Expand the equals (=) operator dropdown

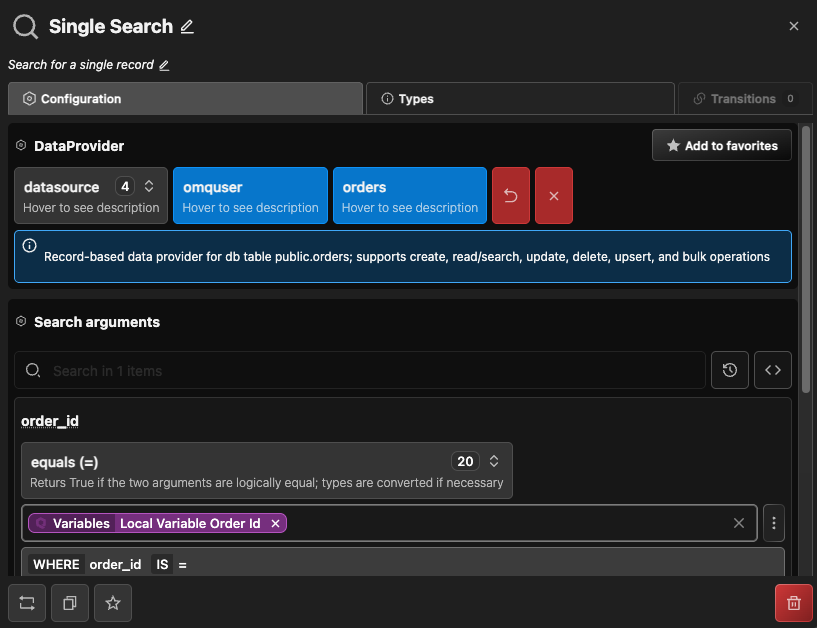coord(266,470)
